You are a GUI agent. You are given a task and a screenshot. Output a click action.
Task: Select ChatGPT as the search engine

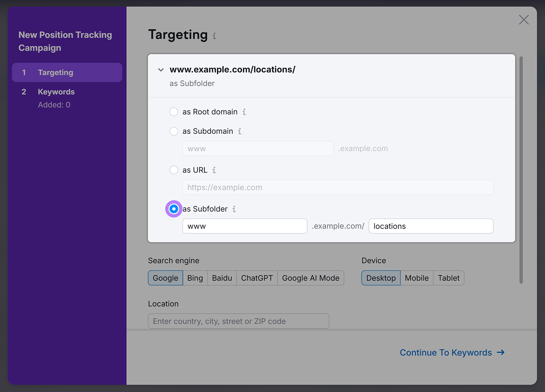tap(257, 278)
